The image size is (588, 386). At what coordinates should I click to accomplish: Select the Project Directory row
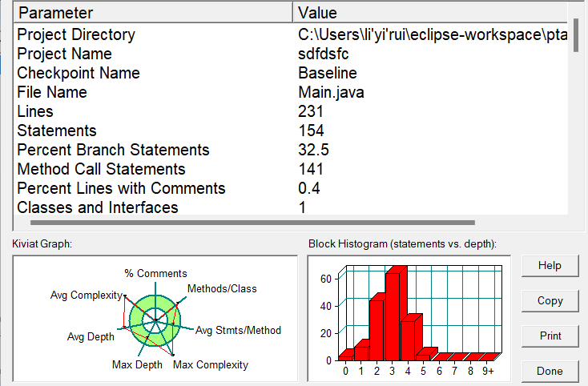[x=291, y=35]
